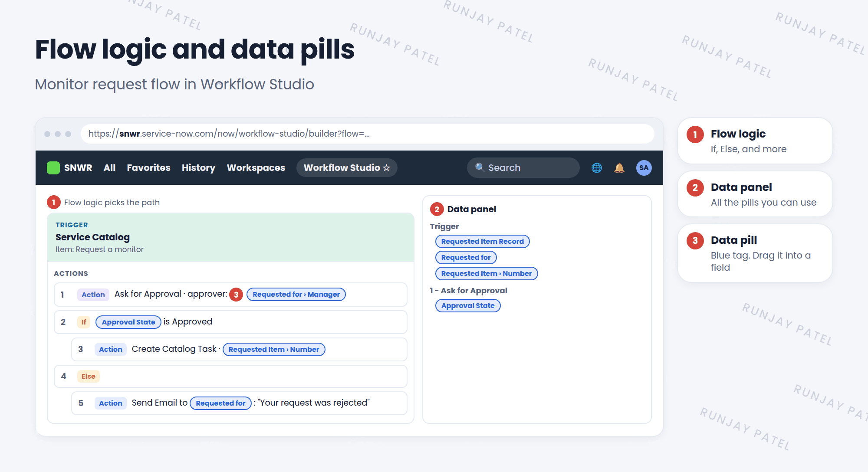868x472 pixels.
Task: Click the Trigger heading in Data panel
Action: click(x=444, y=226)
